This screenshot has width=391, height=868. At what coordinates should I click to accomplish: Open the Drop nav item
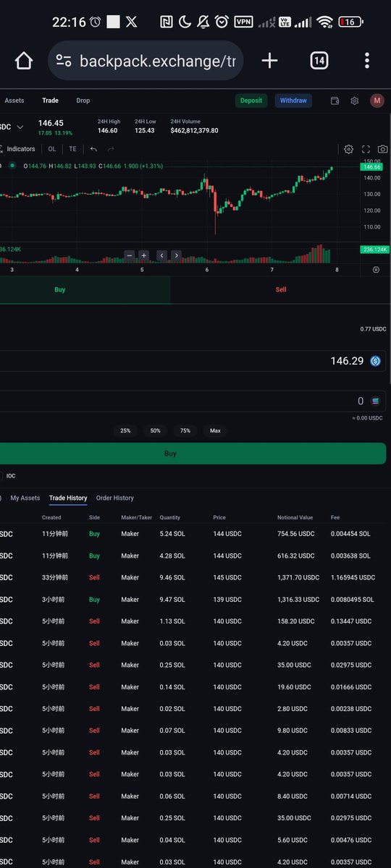click(x=83, y=101)
